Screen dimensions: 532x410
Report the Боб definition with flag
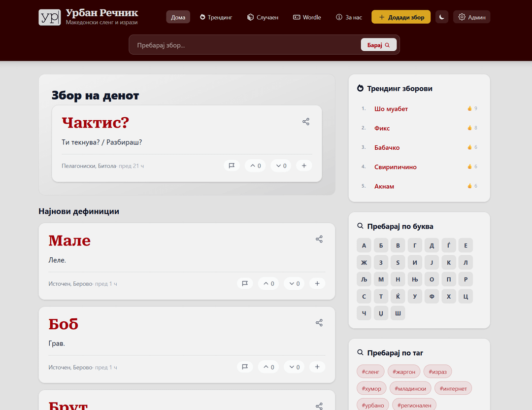coord(245,367)
